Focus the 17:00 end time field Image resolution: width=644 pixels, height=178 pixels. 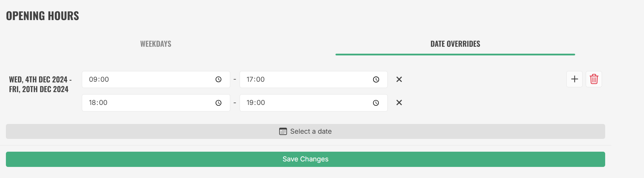click(314, 80)
